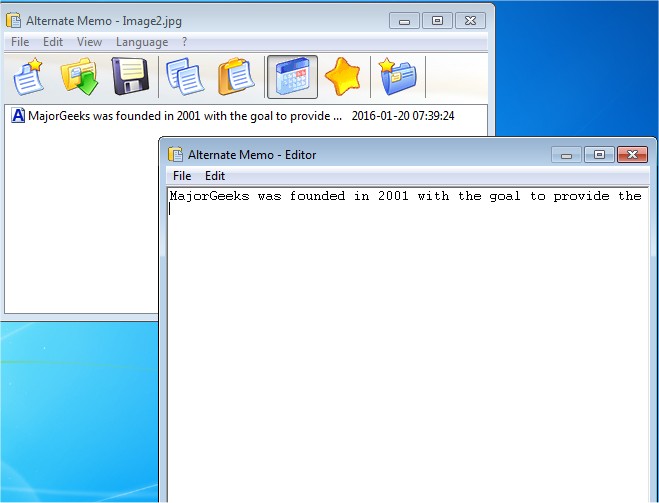This screenshot has height=503, width=659.
Task: Open the Editor window's File menu
Action: 182,176
